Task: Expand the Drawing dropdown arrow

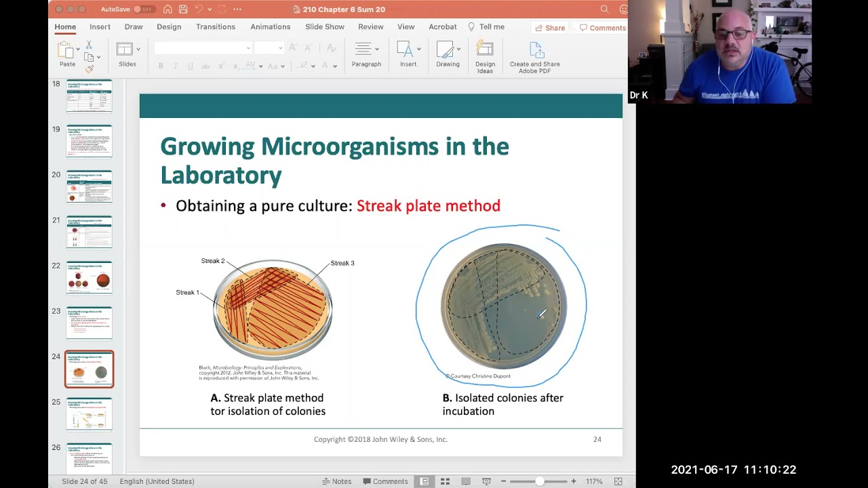Action: point(458,49)
